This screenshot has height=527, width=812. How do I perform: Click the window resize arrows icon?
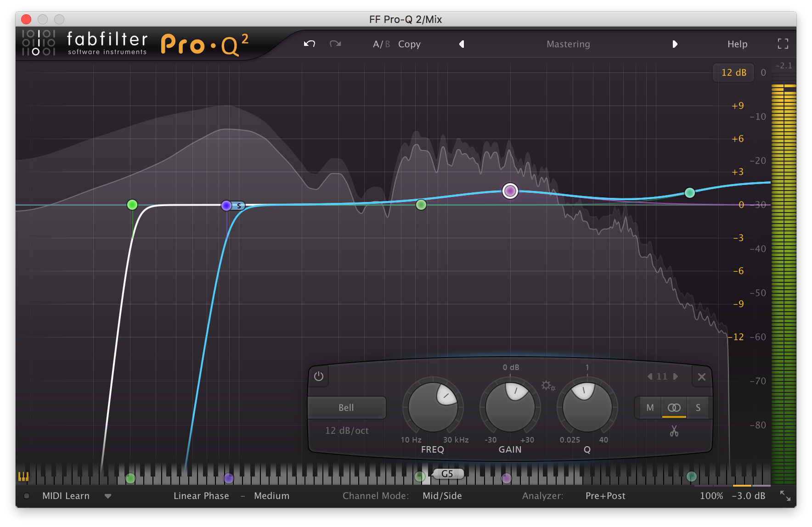coord(785,496)
